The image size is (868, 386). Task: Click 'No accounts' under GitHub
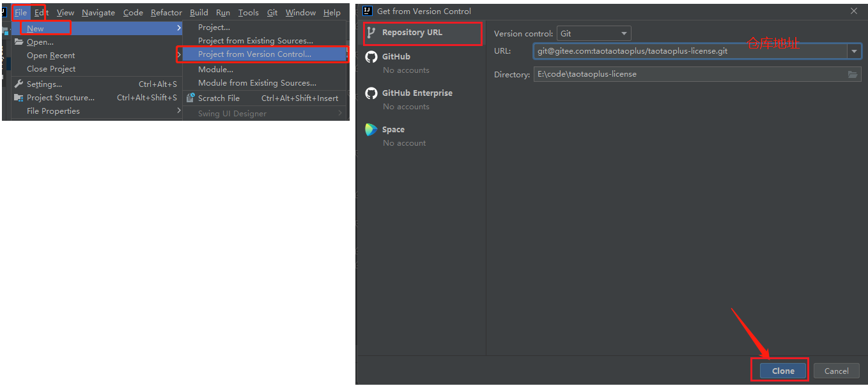click(x=406, y=70)
